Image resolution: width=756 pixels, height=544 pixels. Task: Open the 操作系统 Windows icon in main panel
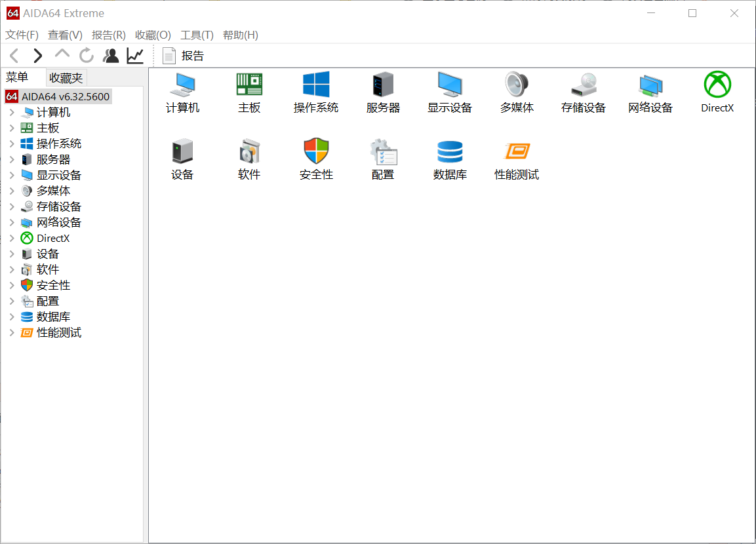(x=316, y=85)
